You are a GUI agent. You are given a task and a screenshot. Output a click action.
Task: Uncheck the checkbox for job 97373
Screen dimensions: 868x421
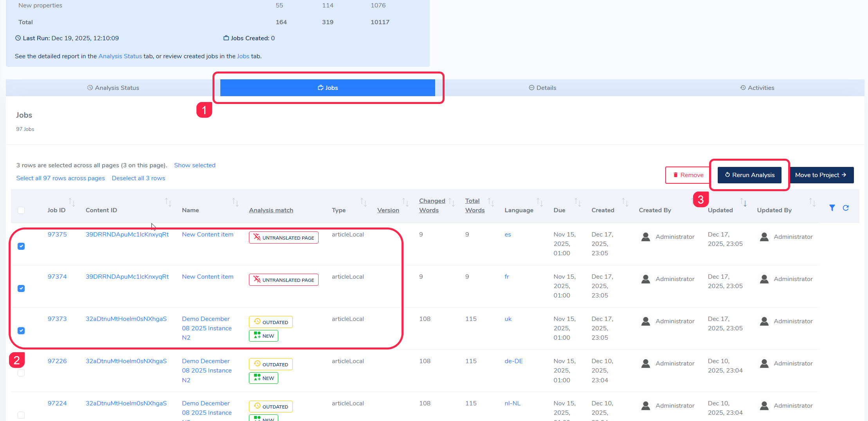[21, 331]
